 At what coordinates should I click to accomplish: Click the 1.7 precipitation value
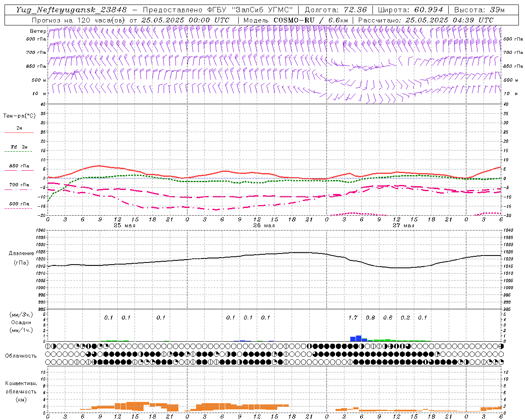353,317
